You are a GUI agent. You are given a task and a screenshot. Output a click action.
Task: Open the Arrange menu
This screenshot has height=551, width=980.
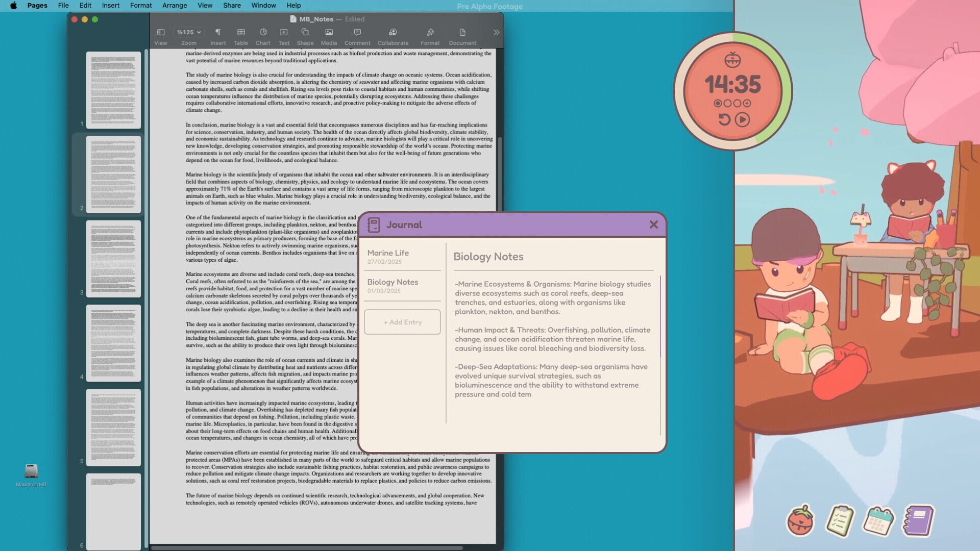(175, 6)
